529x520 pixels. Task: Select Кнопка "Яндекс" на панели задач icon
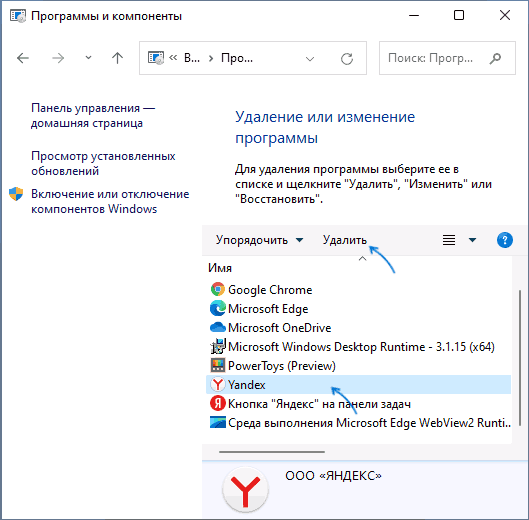point(218,403)
